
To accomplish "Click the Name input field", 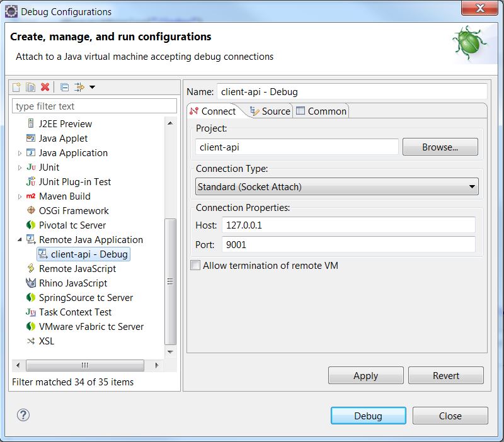I will coord(352,92).
